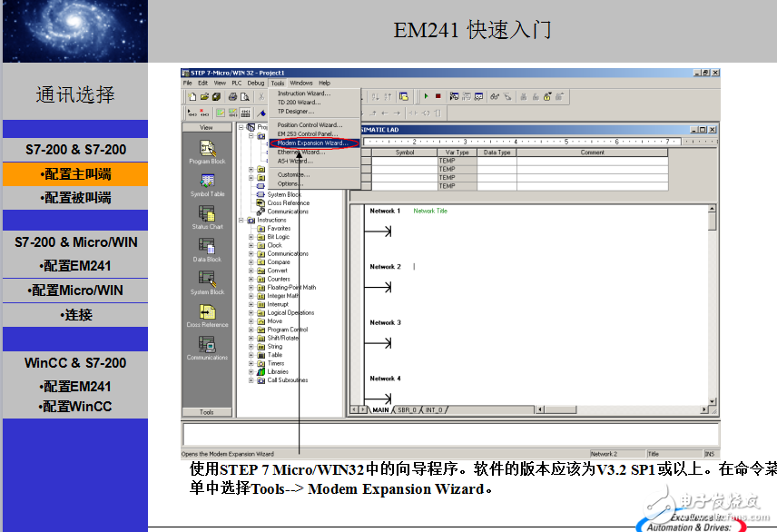Click the Save project disk icon
777x532 pixels.
click(216, 96)
